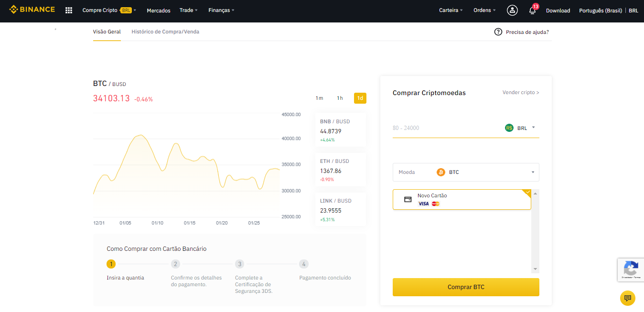Open the Português (Brasil) language setting
The image size is (644, 312).
(x=601, y=11)
